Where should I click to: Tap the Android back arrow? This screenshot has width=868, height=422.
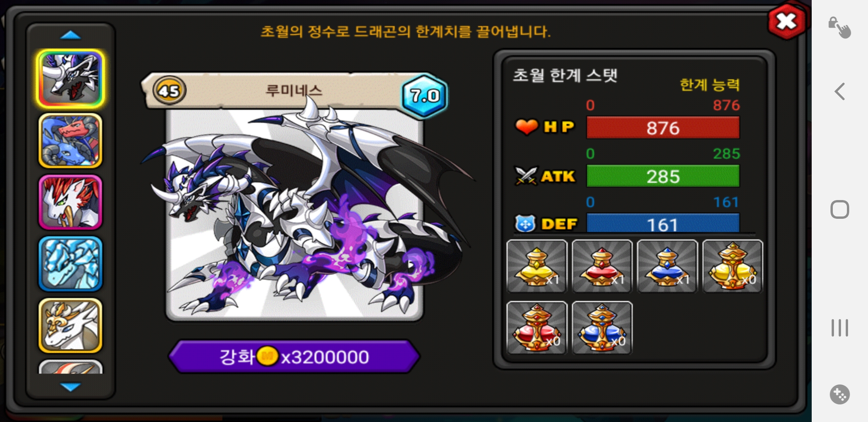(x=840, y=91)
